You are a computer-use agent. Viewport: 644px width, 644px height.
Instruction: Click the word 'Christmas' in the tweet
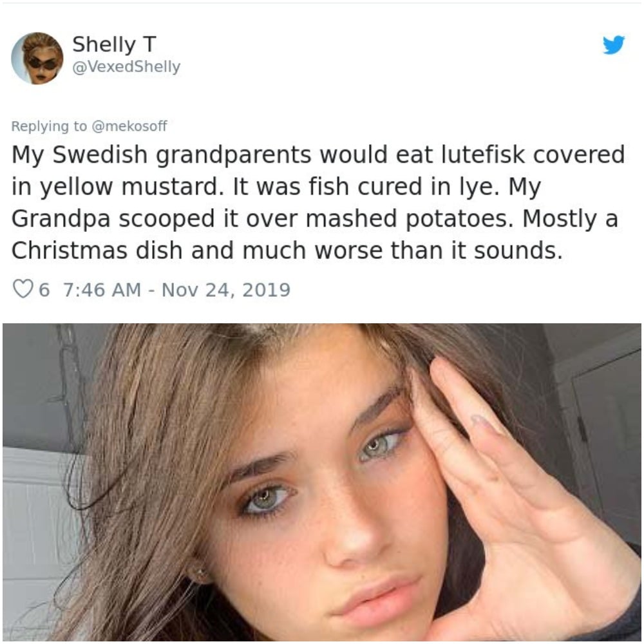pyautogui.click(x=70, y=250)
